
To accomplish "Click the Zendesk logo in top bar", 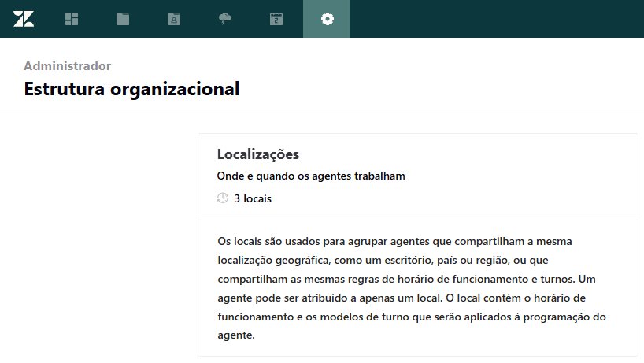I will 24,19.
